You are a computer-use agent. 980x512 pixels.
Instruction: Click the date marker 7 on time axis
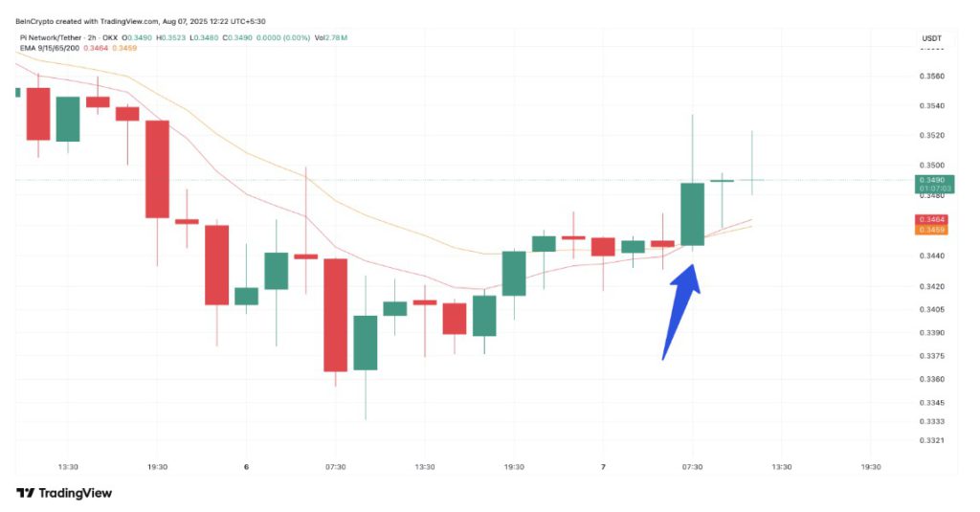click(603, 467)
